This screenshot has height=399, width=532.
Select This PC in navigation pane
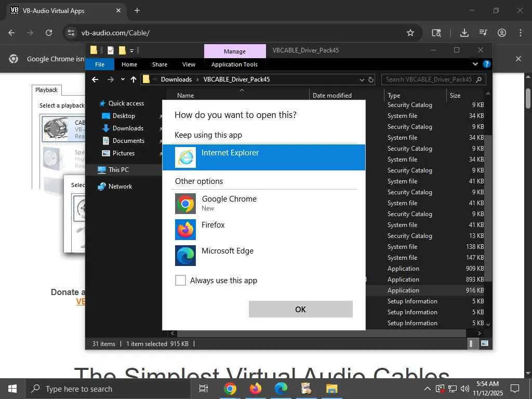[118, 170]
